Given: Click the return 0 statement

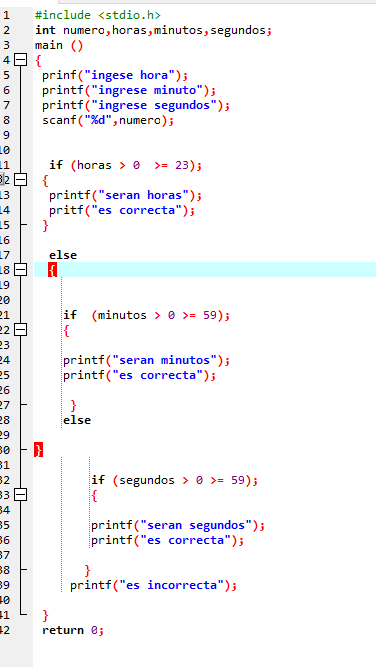Looking at the screenshot, I should click(x=73, y=630).
